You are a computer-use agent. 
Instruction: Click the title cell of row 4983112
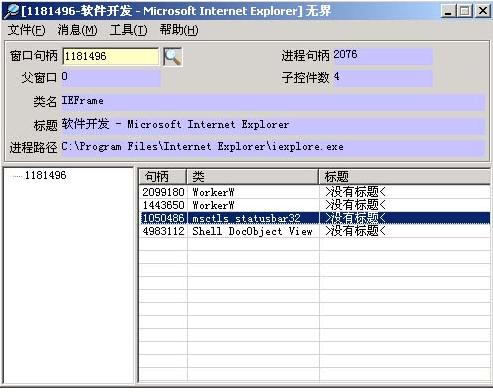[x=405, y=231]
